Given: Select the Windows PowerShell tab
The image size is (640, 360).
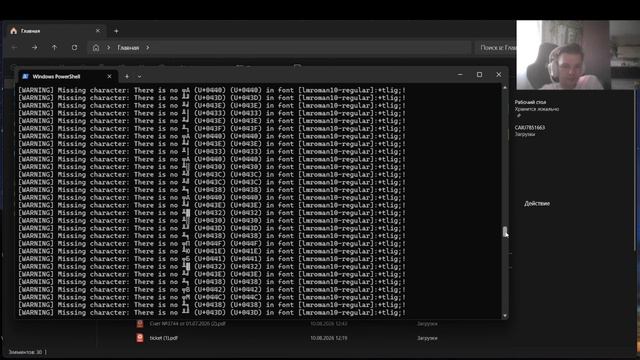Looking at the screenshot, I should click(68, 76).
